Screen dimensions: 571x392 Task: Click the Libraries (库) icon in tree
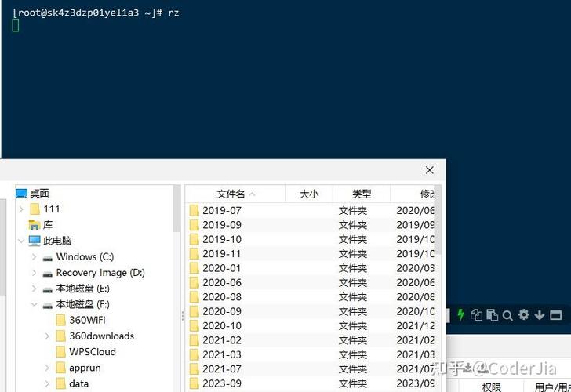35,225
